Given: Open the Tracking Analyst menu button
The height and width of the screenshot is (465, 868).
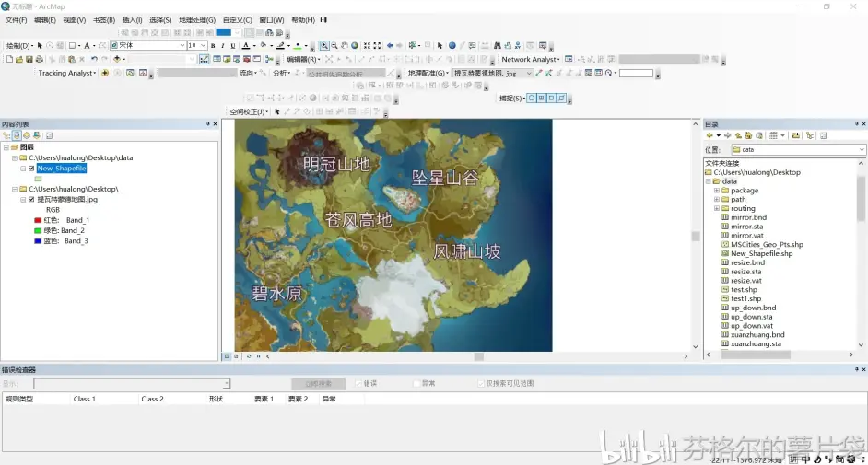Looking at the screenshot, I should pos(67,73).
